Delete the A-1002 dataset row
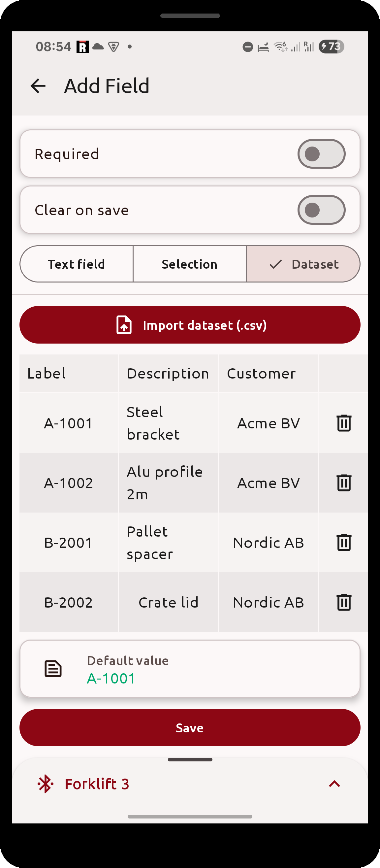This screenshot has height=868, width=380. (x=344, y=483)
